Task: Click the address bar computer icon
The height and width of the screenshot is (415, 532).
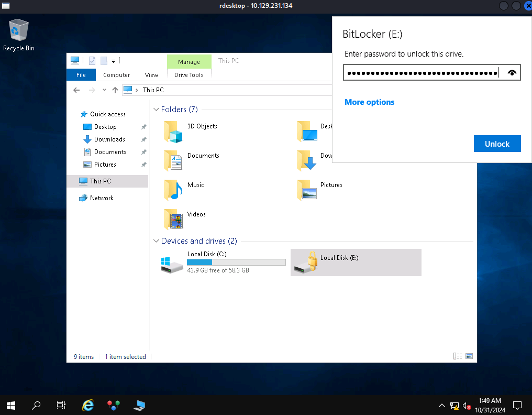Action: click(128, 90)
